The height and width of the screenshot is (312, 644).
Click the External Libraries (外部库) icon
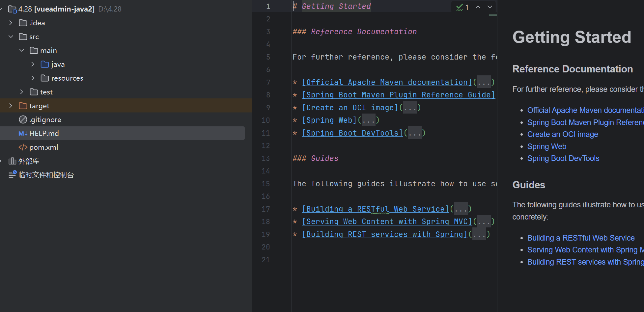pos(12,161)
